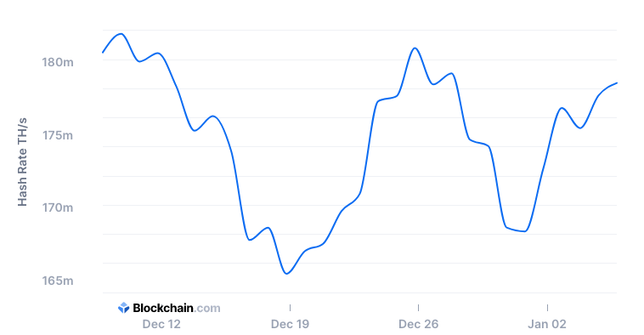Click the highest peak left of Dec 12
The image size is (644, 335).
pos(121,34)
